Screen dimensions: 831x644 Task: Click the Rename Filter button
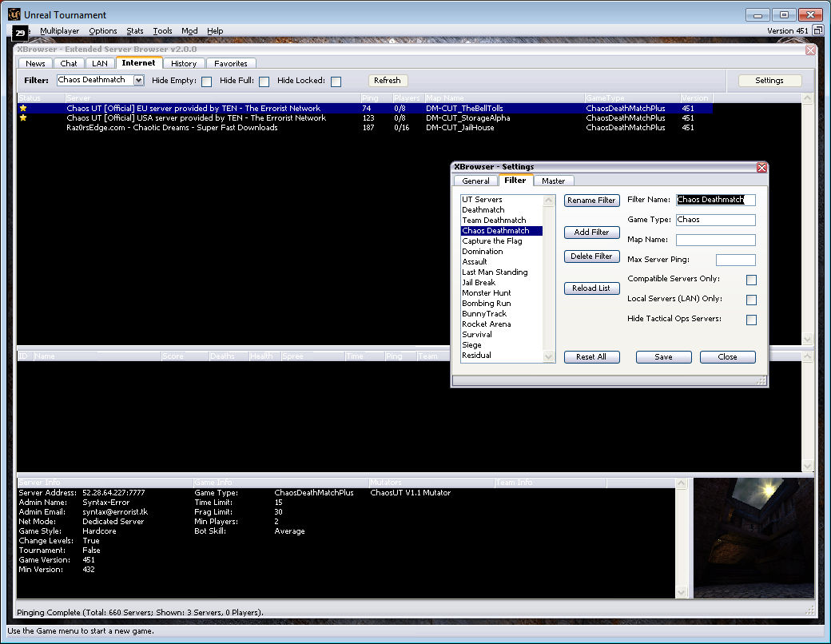tap(591, 201)
